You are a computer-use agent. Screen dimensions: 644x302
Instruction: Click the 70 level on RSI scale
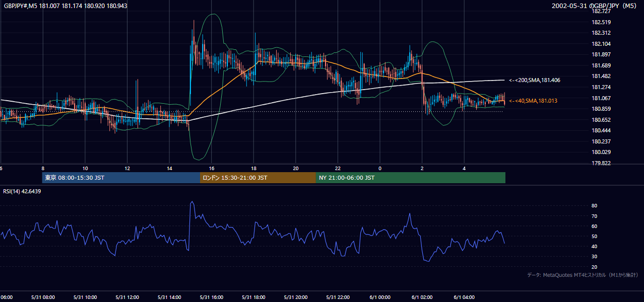pos(595,216)
